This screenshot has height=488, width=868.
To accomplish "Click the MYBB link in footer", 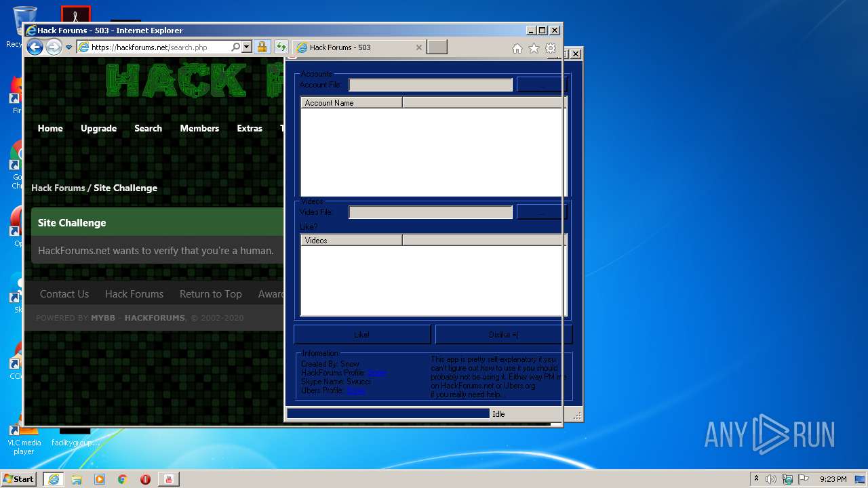I will click(x=103, y=318).
